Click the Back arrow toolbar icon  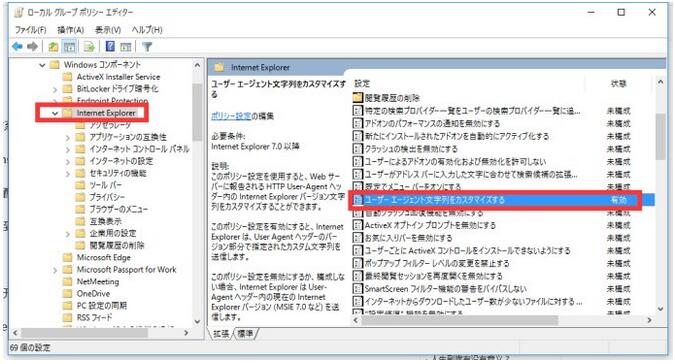[17, 46]
